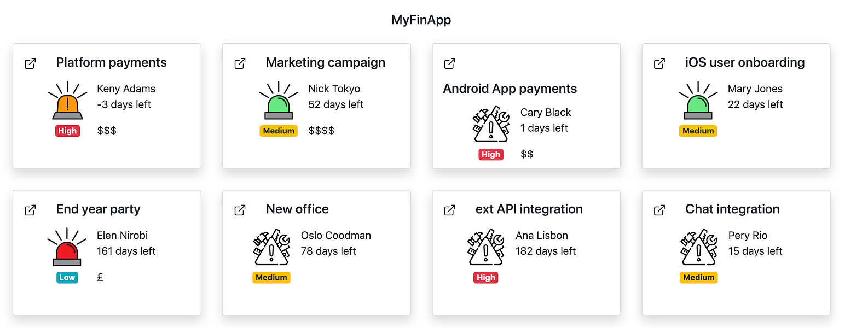
Task: Select the End year party title
Action: (x=99, y=209)
